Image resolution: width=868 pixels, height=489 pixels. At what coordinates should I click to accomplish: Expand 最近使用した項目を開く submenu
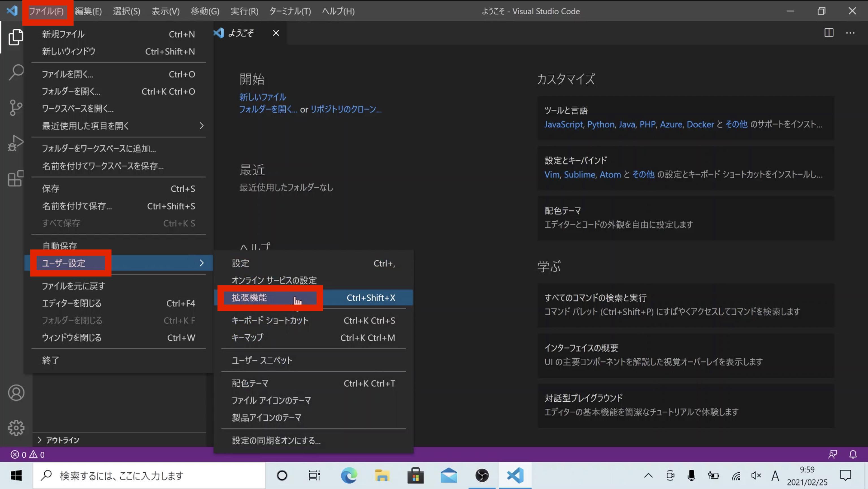click(x=118, y=126)
